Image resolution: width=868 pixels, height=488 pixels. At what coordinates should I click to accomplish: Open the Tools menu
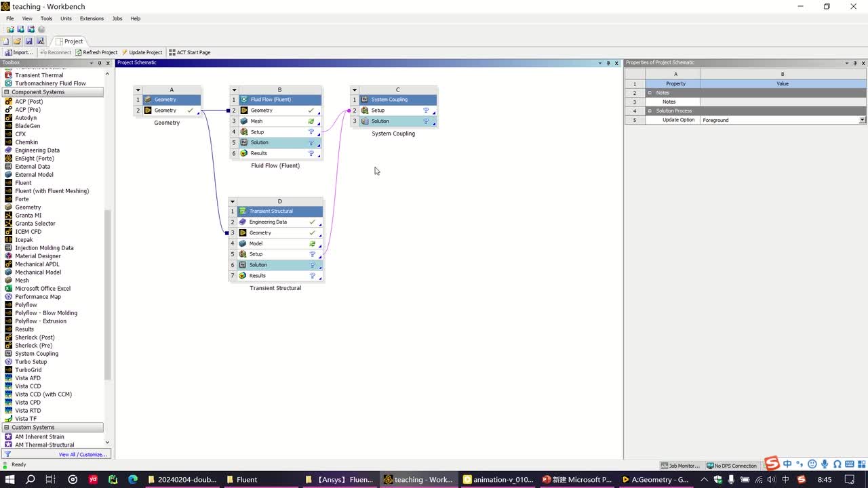pos(46,18)
